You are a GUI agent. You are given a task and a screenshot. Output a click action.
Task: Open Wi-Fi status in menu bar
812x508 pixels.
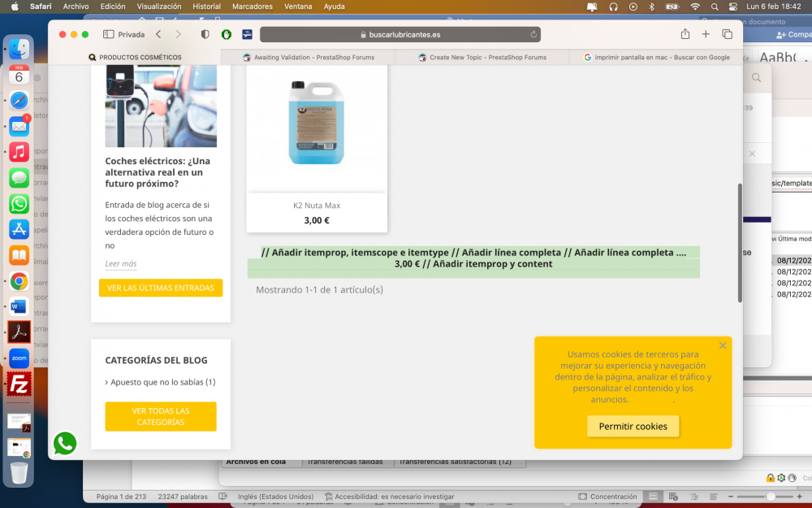click(695, 7)
